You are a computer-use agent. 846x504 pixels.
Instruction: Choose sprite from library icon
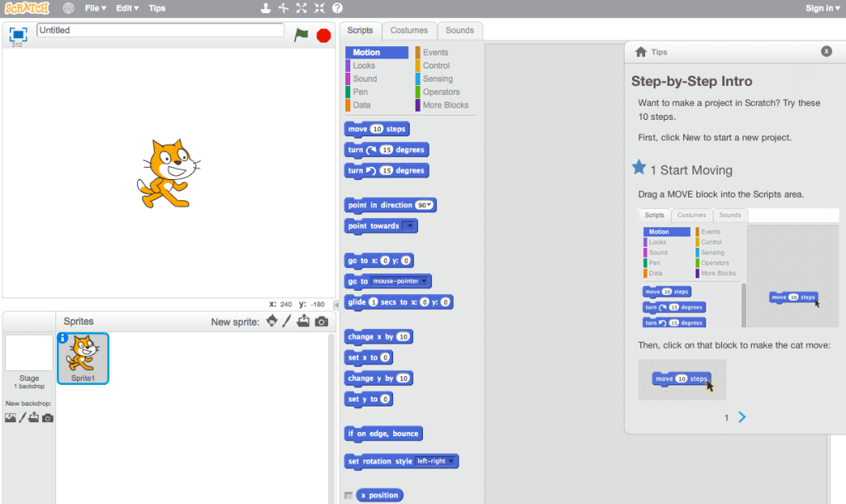coord(272,321)
